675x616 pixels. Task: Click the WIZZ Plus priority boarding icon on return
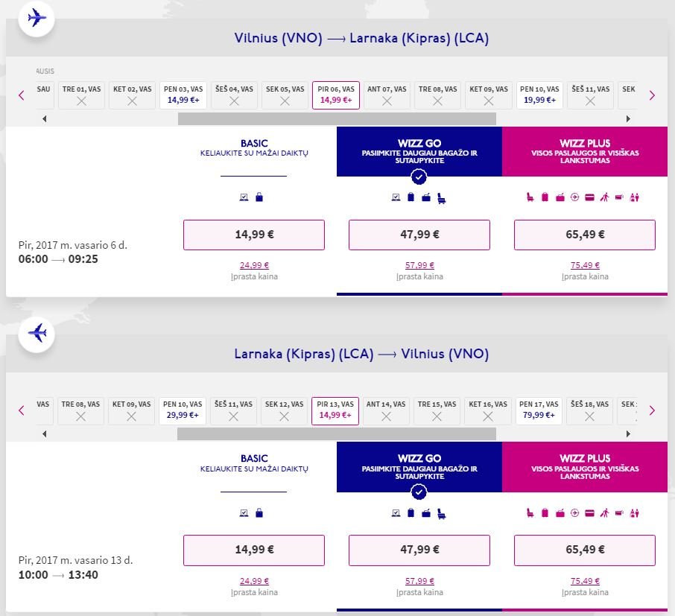(604, 512)
